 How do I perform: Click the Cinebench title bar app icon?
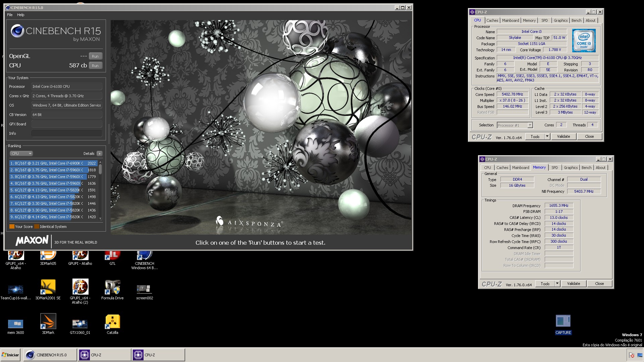8,7
